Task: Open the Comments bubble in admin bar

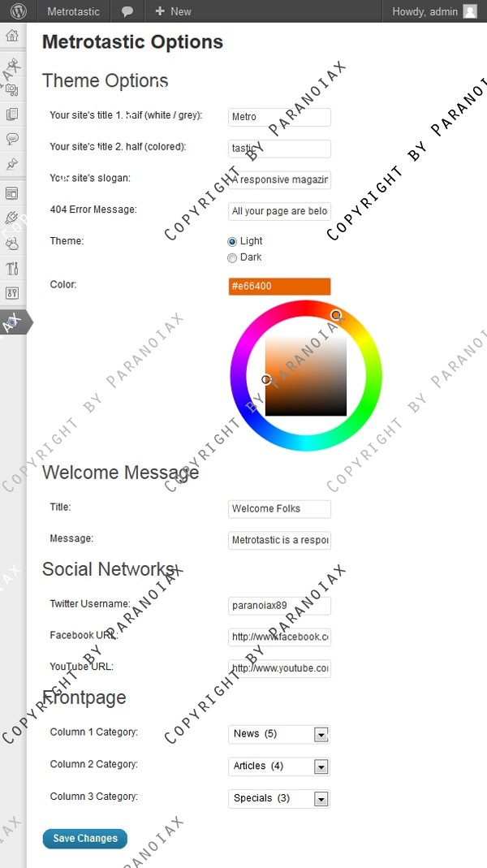Action: pyautogui.click(x=127, y=11)
